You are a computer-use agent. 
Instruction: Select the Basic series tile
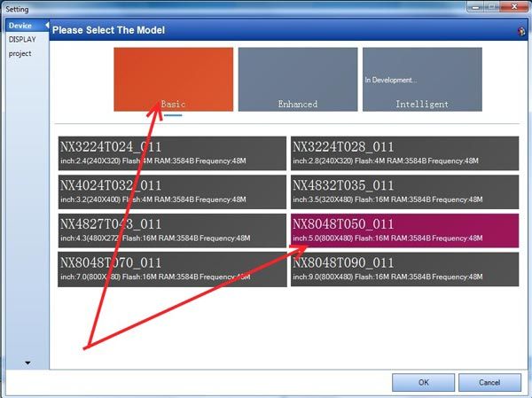pyautogui.click(x=174, y=79)
